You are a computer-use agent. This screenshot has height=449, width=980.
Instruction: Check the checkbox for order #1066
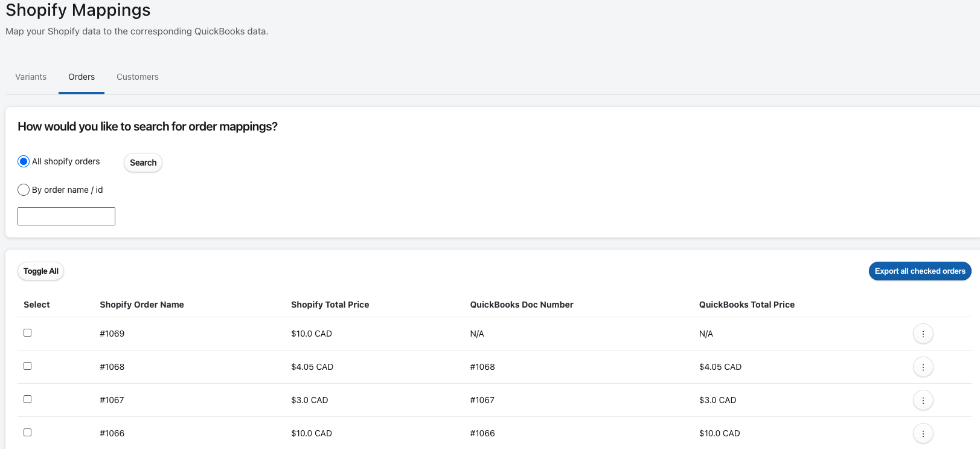point(27,432)
